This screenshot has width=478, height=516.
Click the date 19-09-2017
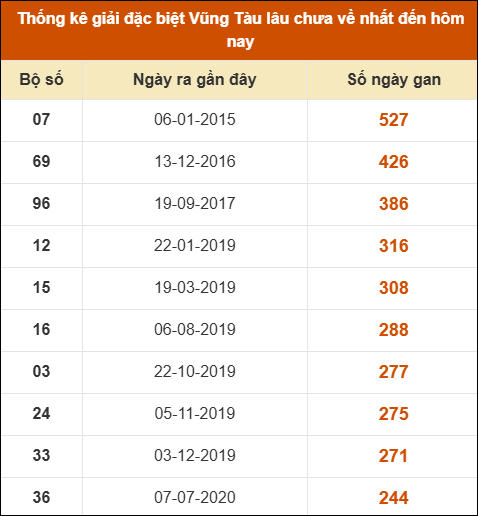[195, 203]
